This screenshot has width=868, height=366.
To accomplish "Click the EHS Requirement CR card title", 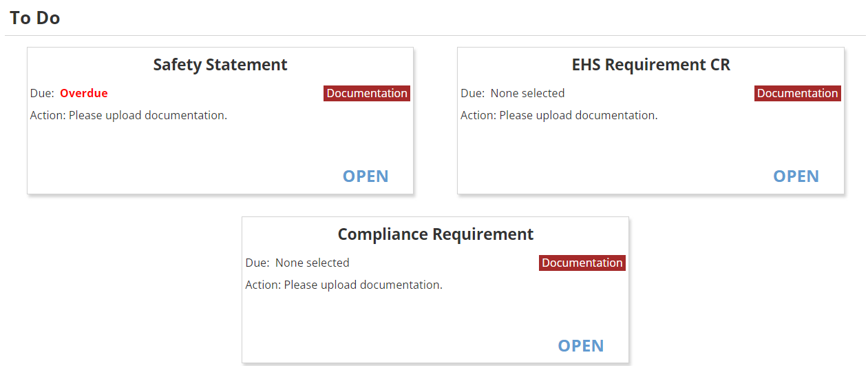I will tap(651, 65).
